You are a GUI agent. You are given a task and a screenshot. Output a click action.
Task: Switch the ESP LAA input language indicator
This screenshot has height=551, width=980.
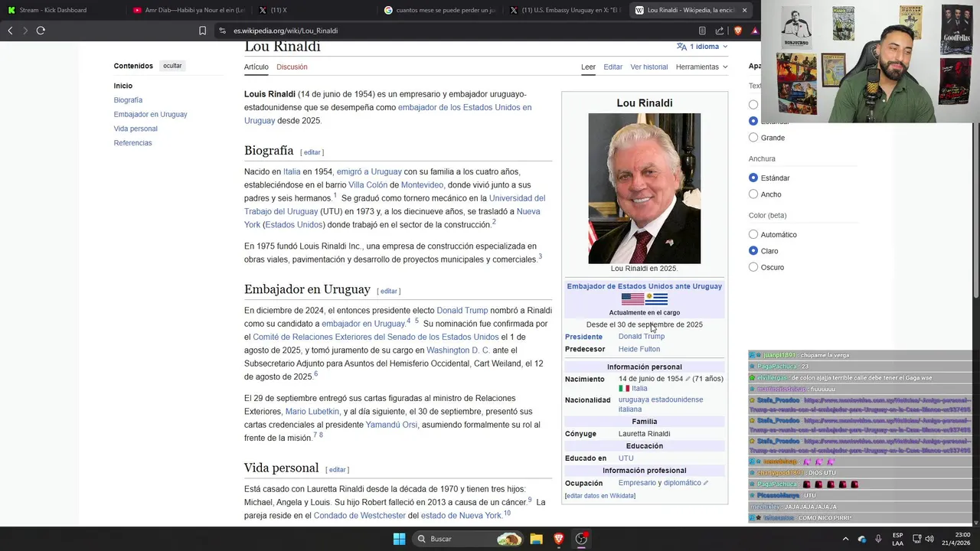pyautogui.click(x=897, y=539)
